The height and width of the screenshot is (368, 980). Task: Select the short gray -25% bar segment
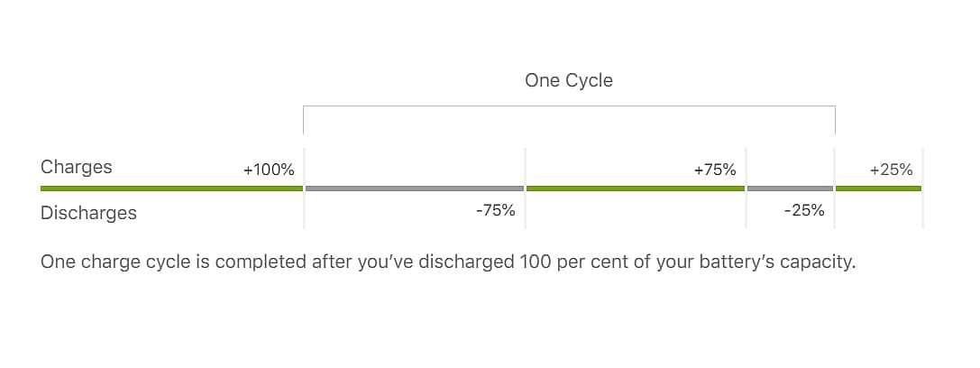[791, 189]
